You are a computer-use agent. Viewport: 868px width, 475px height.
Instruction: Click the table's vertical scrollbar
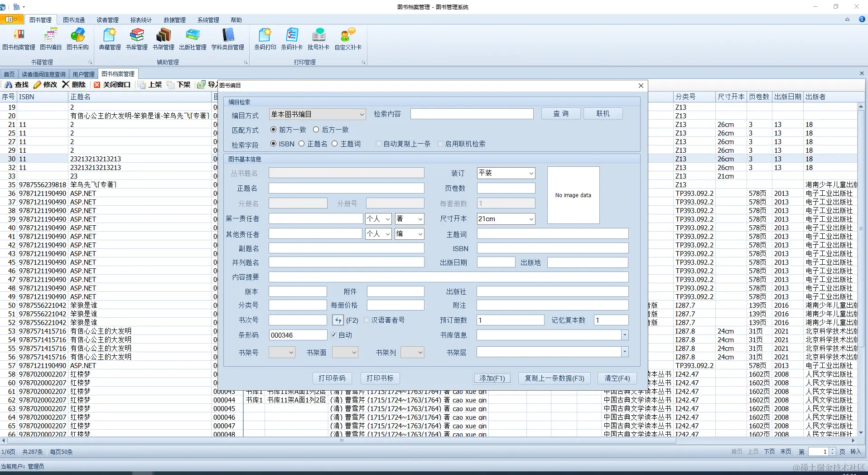(x=861, y=270)
